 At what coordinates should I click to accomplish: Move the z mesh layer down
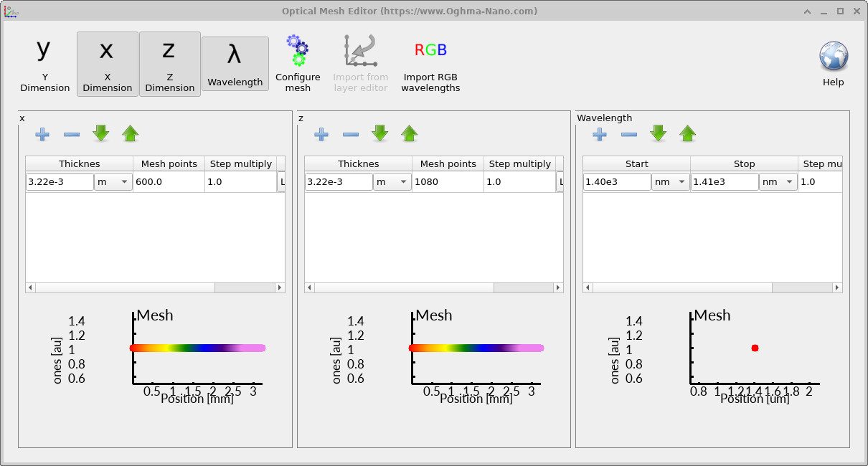tap(379, 134)
